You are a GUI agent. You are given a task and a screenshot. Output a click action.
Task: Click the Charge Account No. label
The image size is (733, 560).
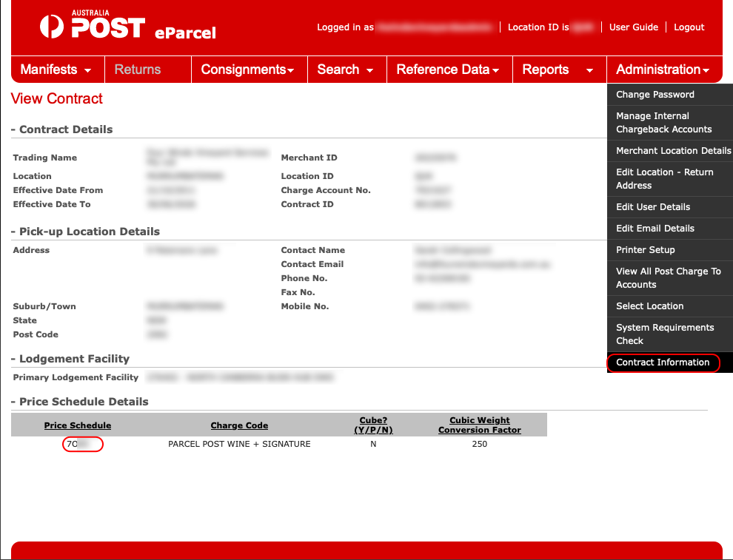(x=326, y=190)
